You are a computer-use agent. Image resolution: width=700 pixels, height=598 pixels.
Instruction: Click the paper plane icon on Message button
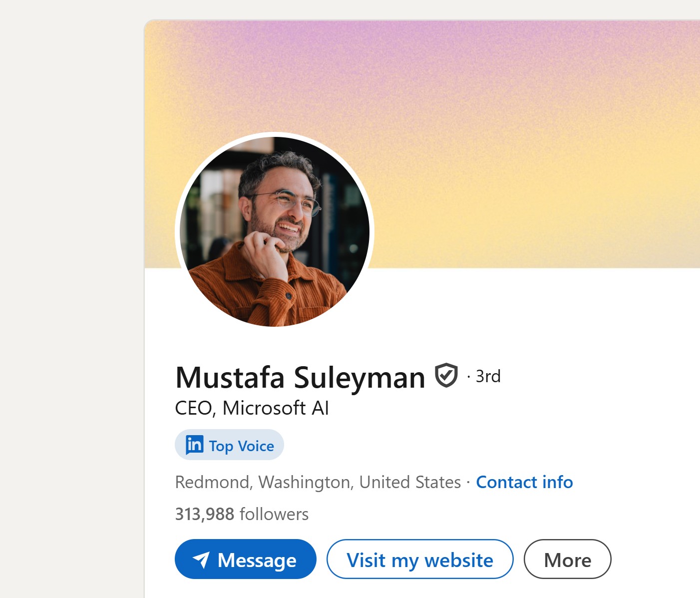click(201, 560)
